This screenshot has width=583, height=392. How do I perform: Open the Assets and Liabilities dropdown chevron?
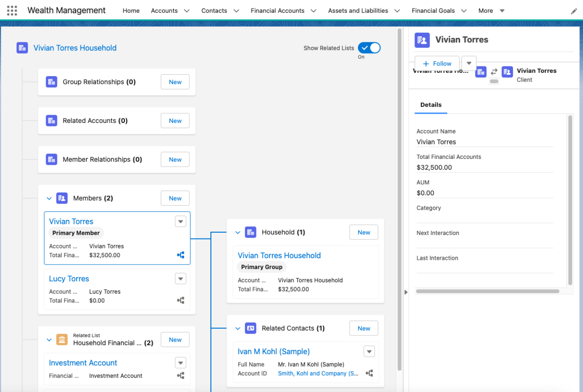[397, 11]
